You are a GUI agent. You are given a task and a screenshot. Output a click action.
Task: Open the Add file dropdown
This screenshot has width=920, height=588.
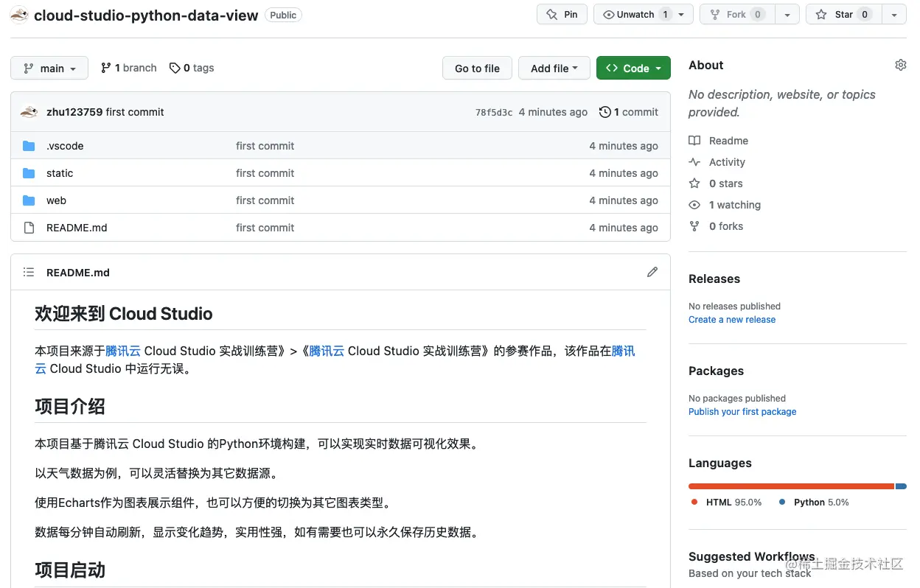tap(554, 68)
